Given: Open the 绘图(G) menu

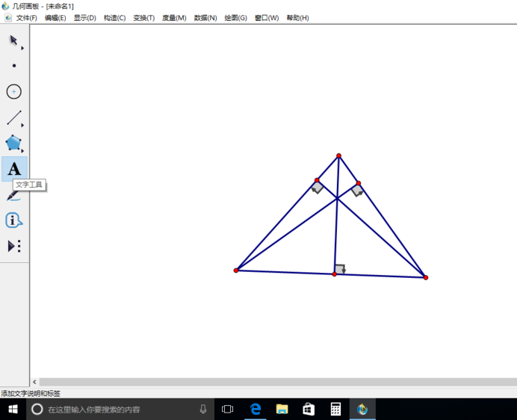Looking at the screenshot, I should [236, 18].
